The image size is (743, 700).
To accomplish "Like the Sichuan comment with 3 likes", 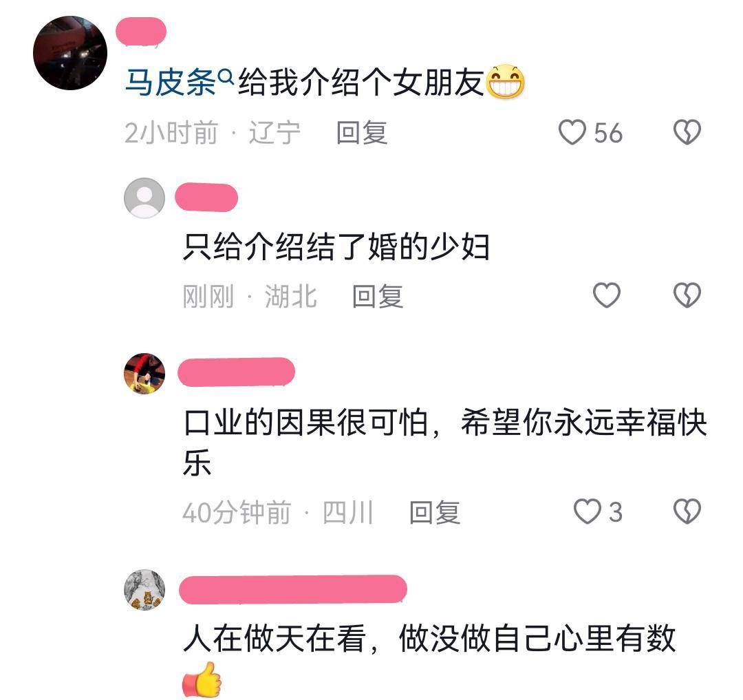I will coord(587,511).
